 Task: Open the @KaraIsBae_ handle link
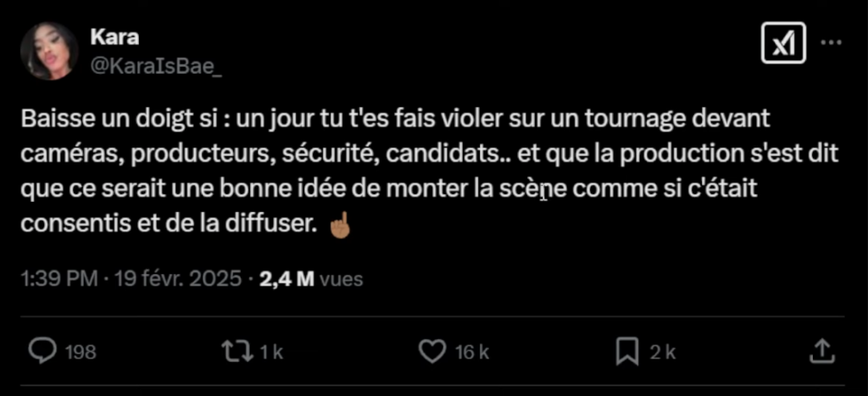click(x=156, y=66)
